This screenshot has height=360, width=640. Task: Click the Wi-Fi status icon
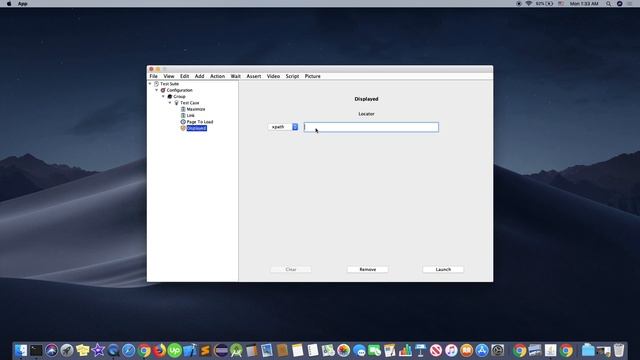pos(529,3)
